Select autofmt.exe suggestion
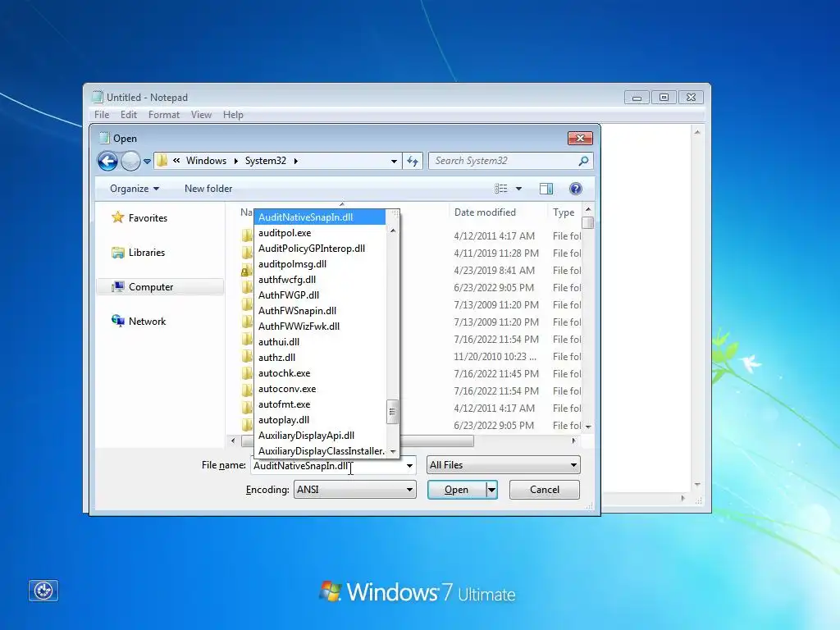 320,404
